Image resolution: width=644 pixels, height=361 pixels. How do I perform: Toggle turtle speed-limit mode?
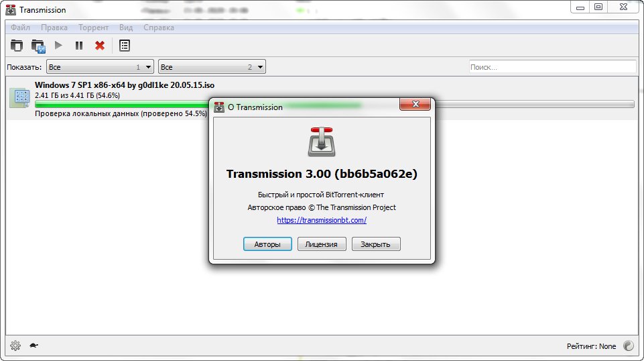(34, 346)
